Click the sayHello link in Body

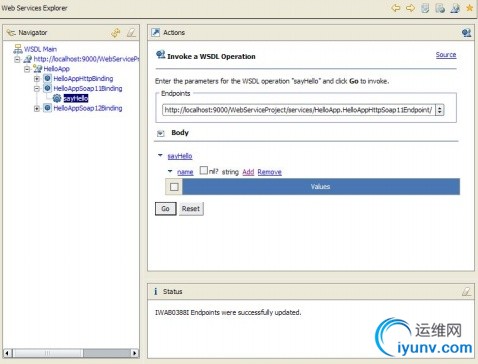click(180, 156)
